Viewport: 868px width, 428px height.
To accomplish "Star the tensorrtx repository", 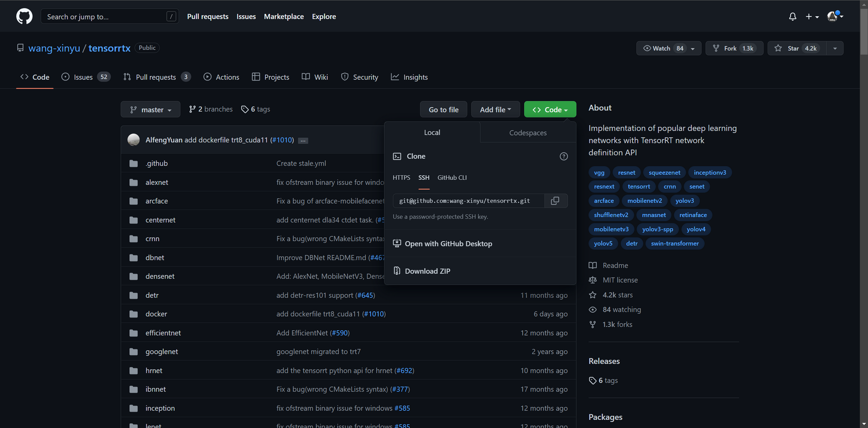I will (x=797, y=48).
